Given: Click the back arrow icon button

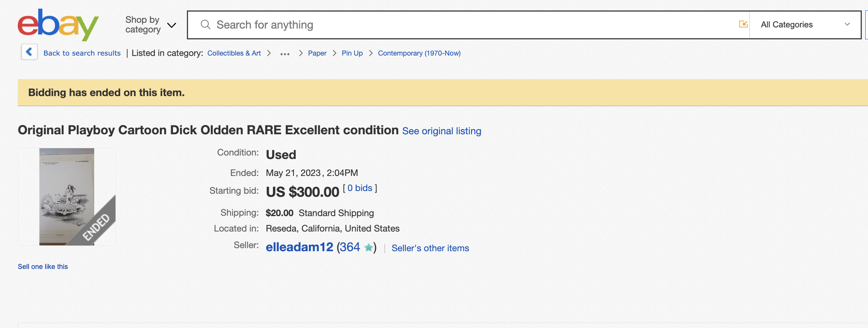Looking at the screenshot, I should (x=29, y=52).
